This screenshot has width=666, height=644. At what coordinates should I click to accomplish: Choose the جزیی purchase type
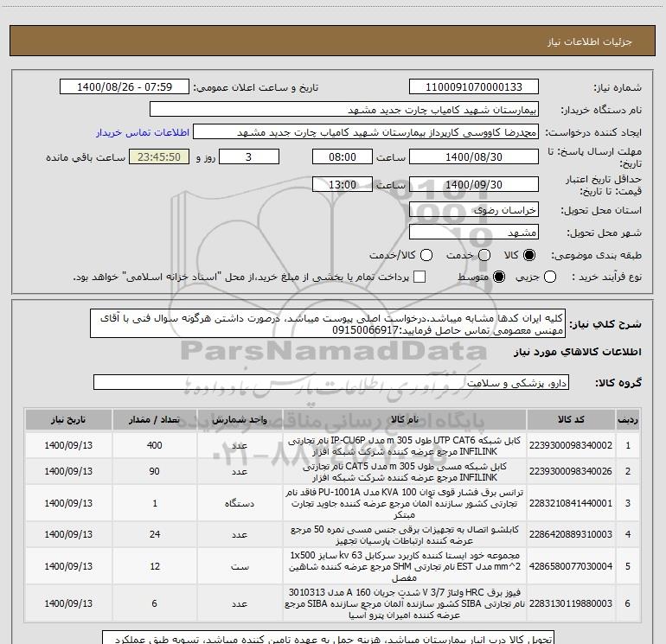(x=549, y=277)
